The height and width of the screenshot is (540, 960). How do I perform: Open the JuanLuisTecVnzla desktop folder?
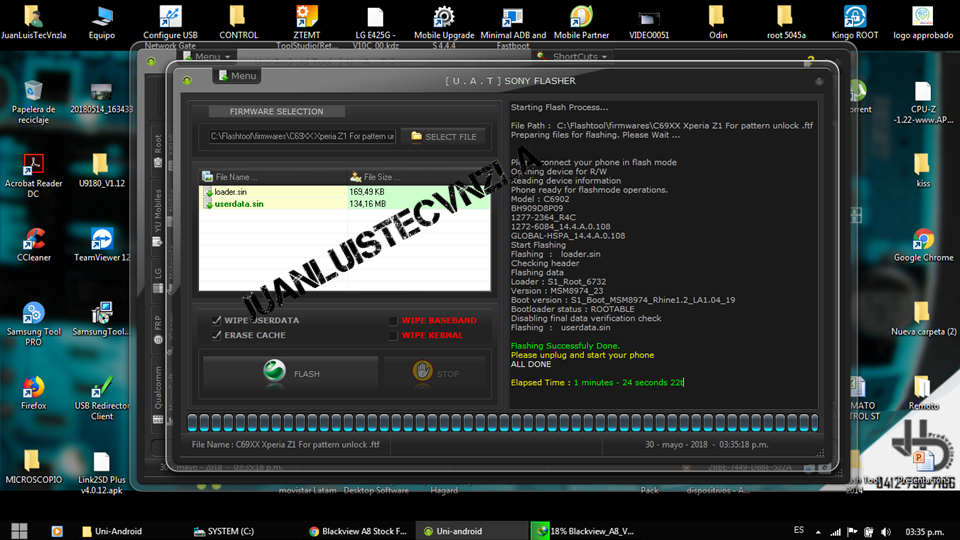coord(34,22)
